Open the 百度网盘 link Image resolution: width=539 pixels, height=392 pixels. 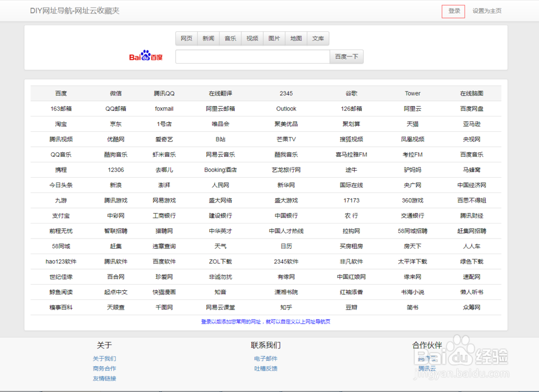tap(472, 109)
